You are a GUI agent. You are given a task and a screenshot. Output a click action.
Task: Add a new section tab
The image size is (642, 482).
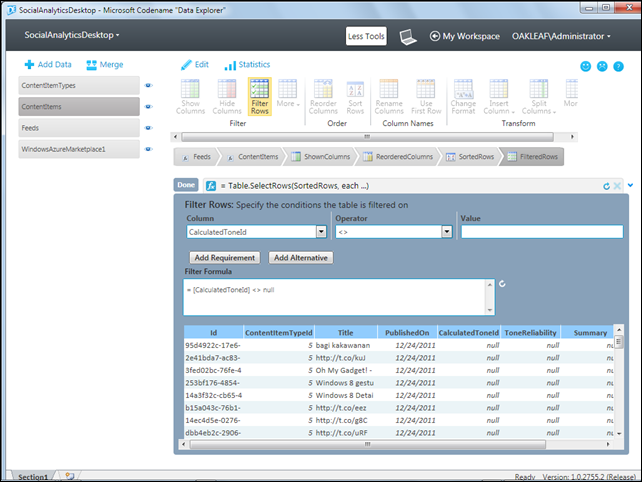click(x=70, y=476)
